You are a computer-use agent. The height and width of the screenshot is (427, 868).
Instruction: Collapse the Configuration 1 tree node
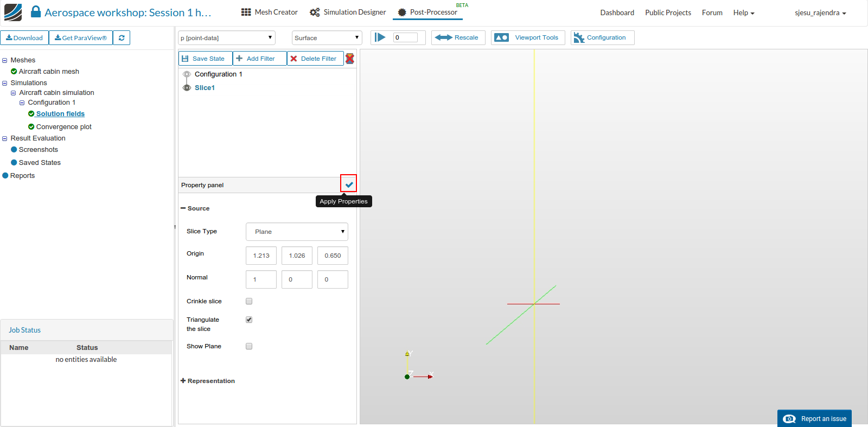coord(22,103)
